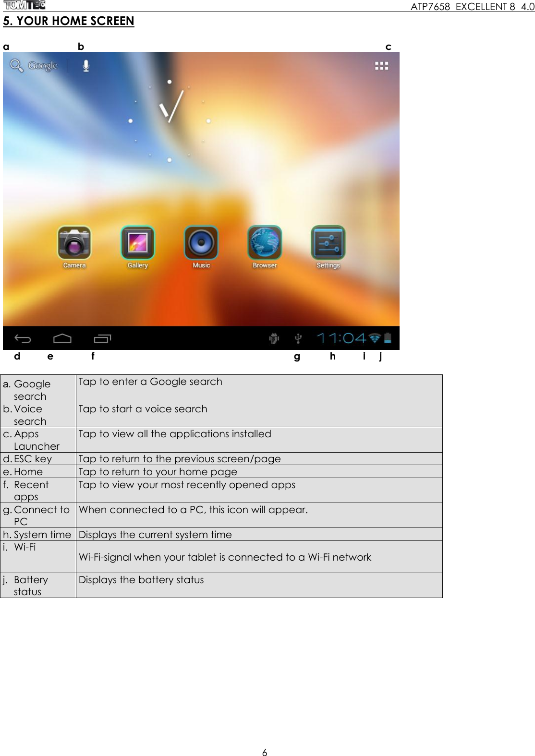Click 'Tap to view all the applications installed'
Image resolution: width=535 pixels, height=756 pixels.
(175, 434)
